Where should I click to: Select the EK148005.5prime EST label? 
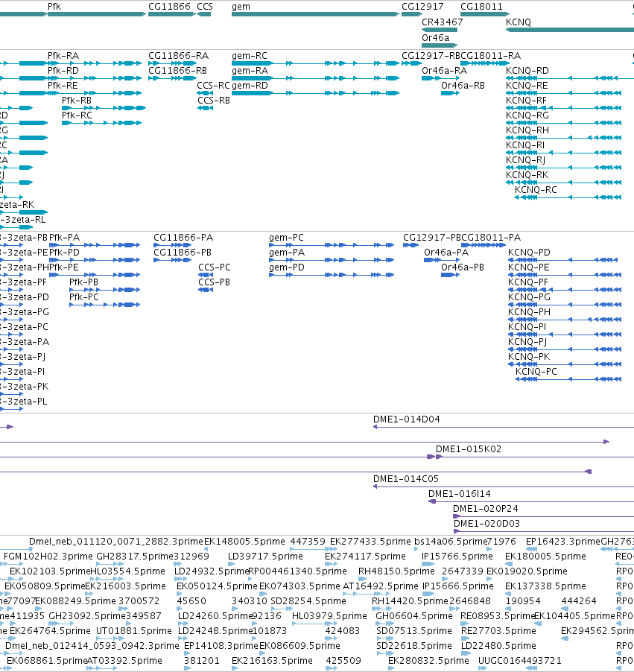coord(244,542)
